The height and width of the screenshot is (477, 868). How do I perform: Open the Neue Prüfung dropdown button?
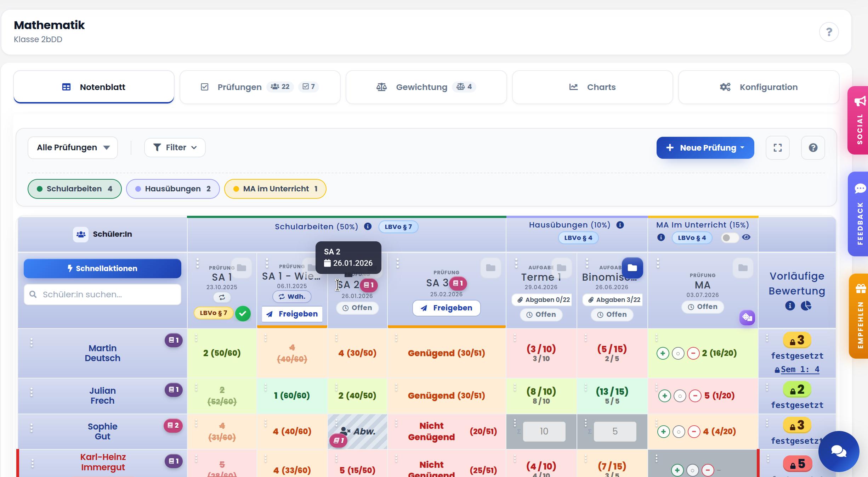(x=705, y=148)
